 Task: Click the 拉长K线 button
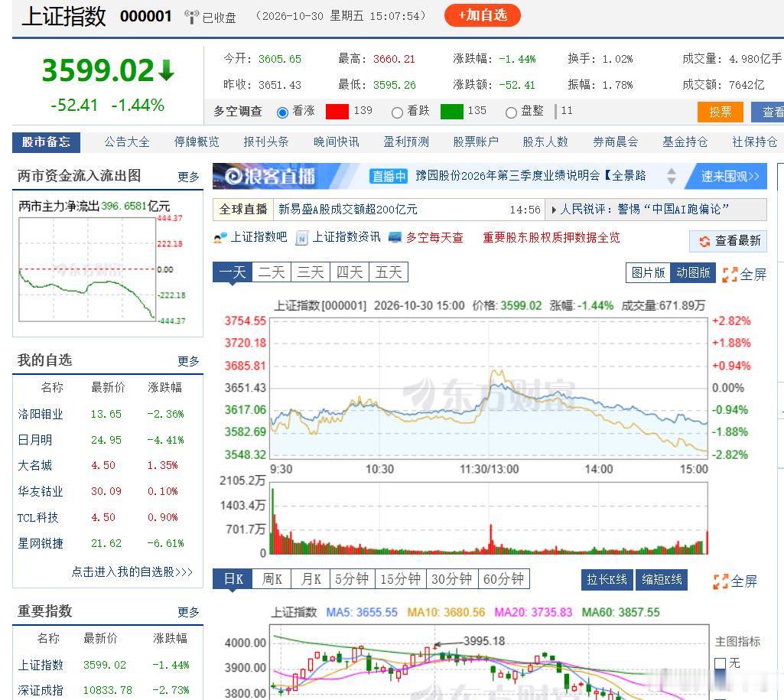607,579
